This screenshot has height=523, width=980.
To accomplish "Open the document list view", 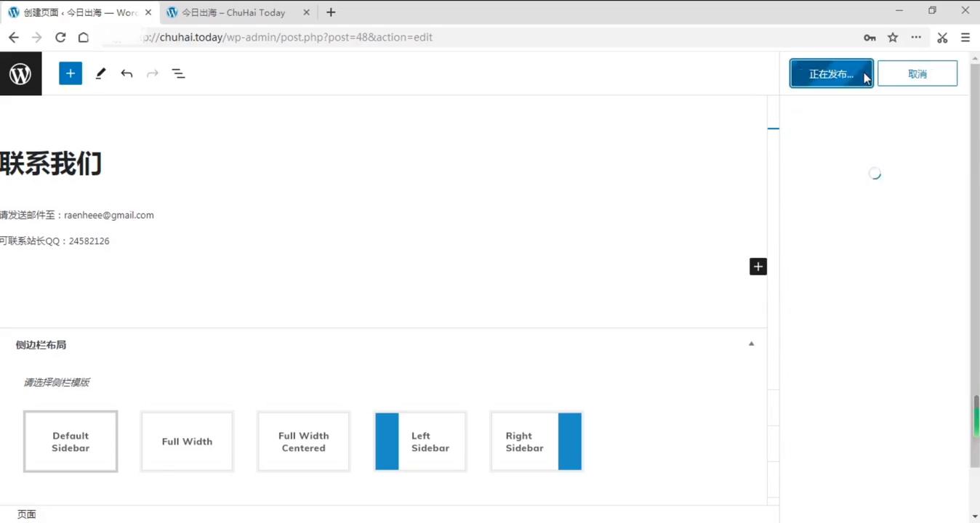I will pos(178,73).
